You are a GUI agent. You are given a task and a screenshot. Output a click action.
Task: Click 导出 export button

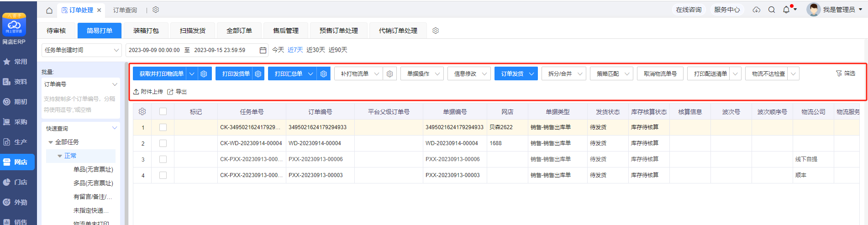(177, 92)
